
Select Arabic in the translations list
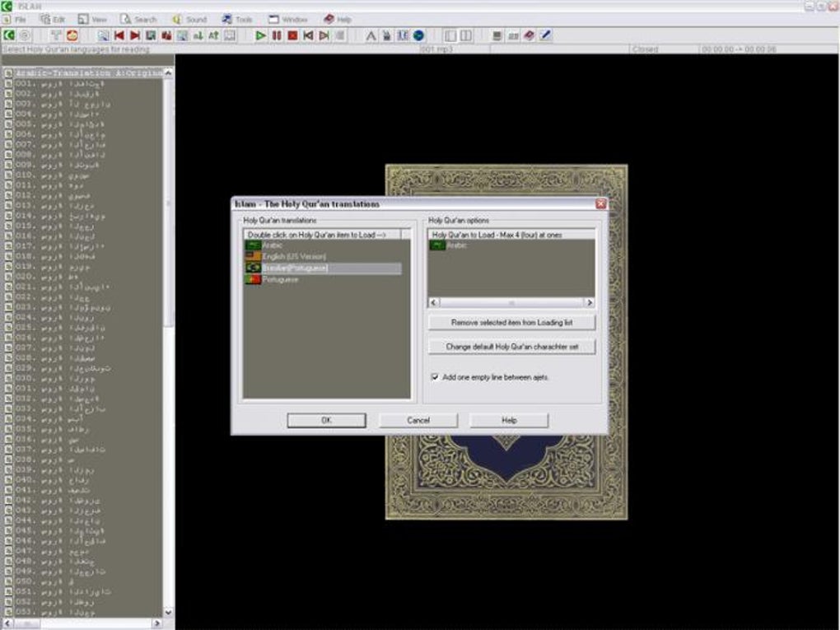point(323,245)
